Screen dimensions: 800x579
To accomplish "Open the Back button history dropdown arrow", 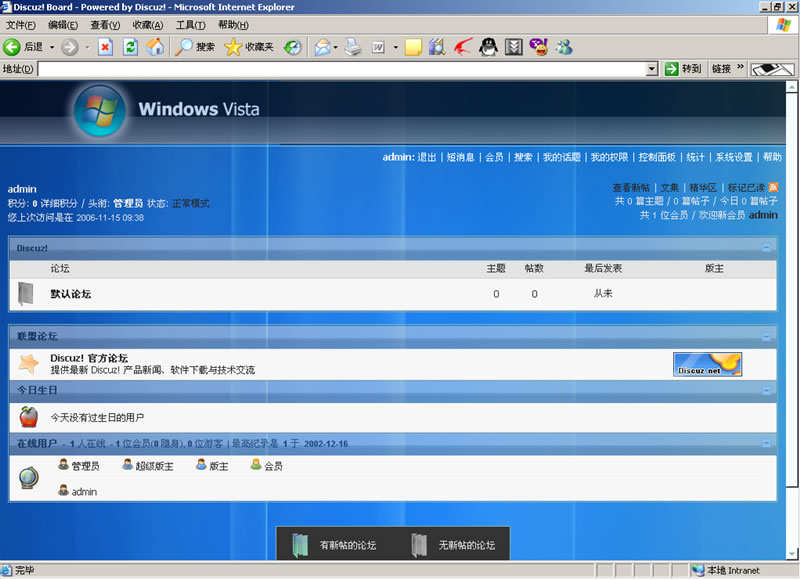I will coord(52,47).
